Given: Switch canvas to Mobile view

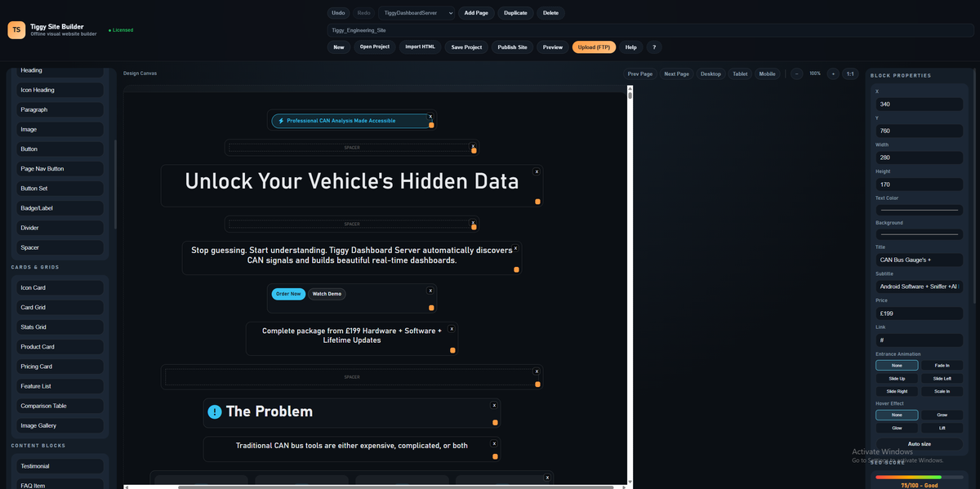Looking at the screenshot, I should 768,73.
